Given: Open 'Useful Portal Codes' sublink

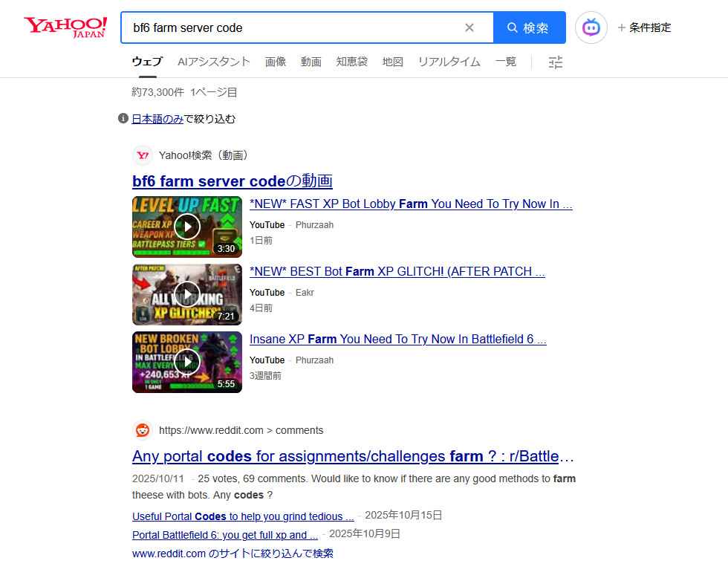Looking at the screenshot, I should click(243, 516).
